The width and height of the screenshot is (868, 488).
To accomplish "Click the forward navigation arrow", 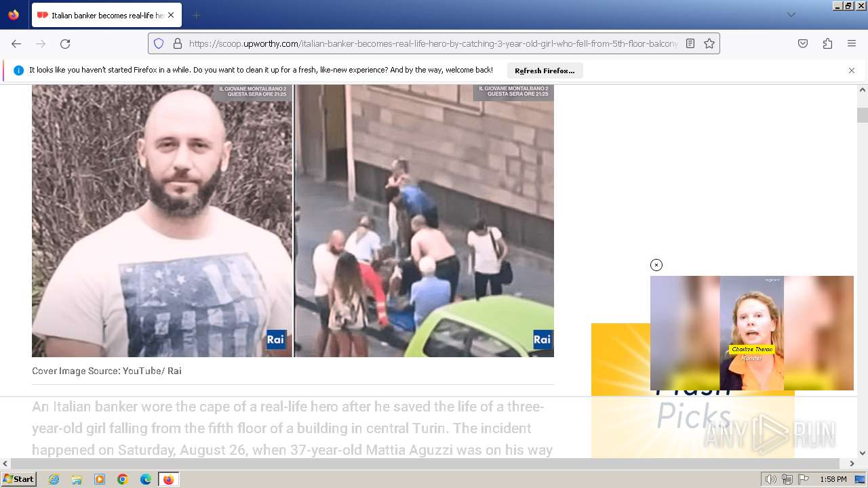I will tap(41, 43).
